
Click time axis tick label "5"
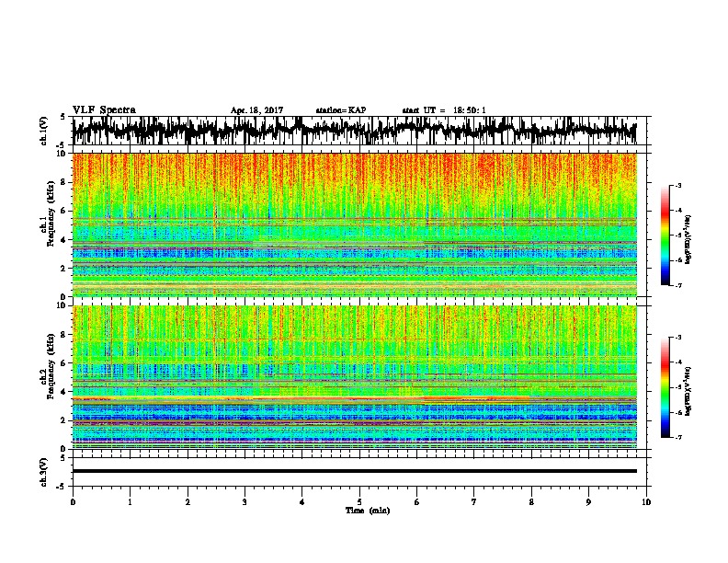pyautogui.click(x=359, y=502)
